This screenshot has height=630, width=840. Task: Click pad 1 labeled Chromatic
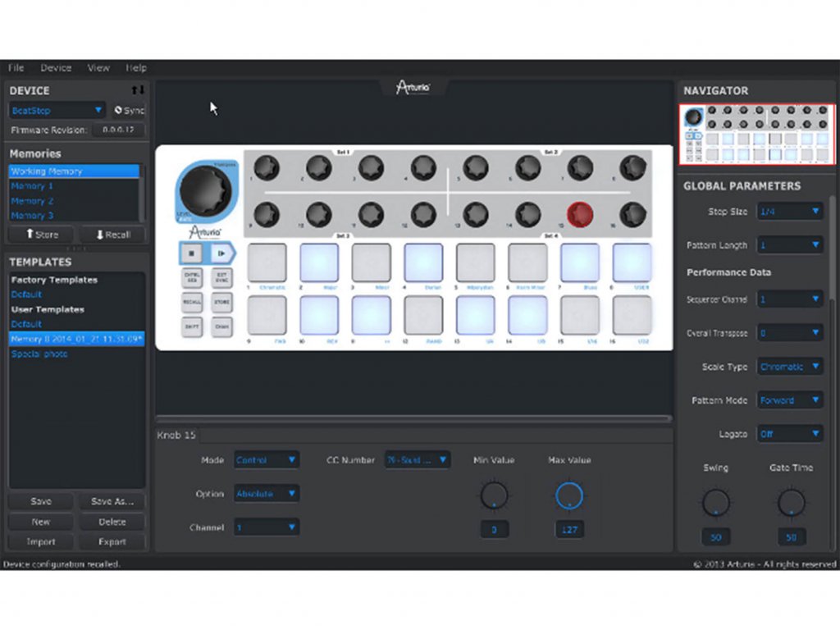pyautogui.click(x=267, y=262)
